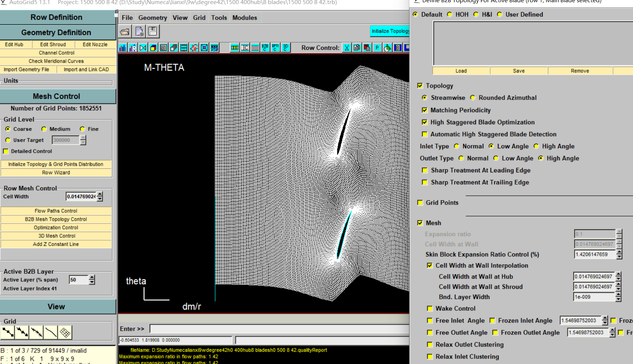The height and width of the screenshot is (364, 633).
Task: Open the Geometry menu
Action: [153, 18]
